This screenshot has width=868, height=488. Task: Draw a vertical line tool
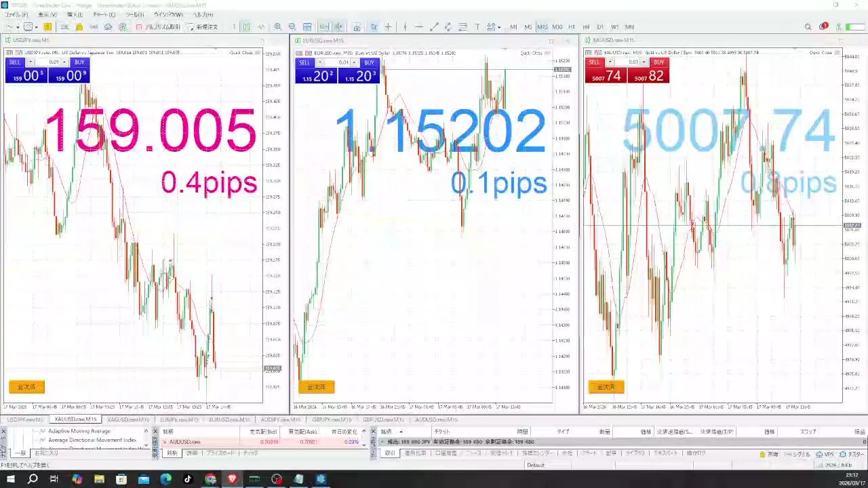(x=405, y=27)
